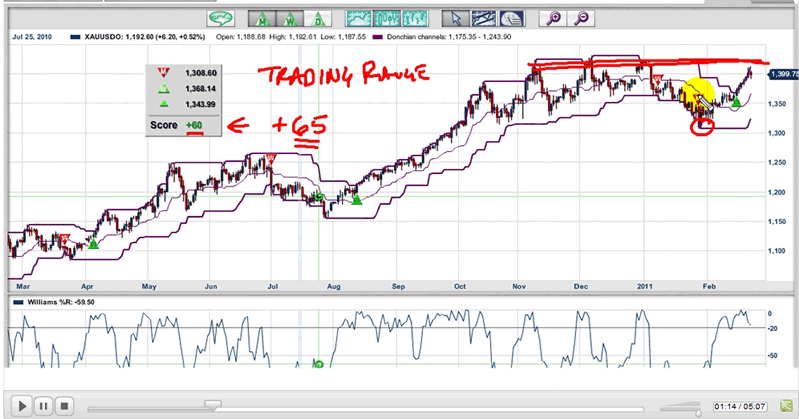Stop the video playback
Screen dimensions: 799x419
click(x=64, y=406)
